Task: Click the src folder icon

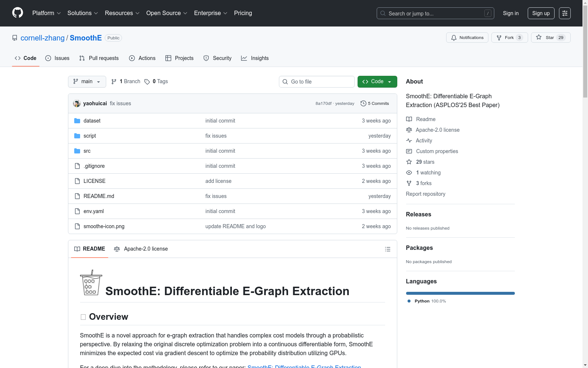Action: tap(77, 151)
